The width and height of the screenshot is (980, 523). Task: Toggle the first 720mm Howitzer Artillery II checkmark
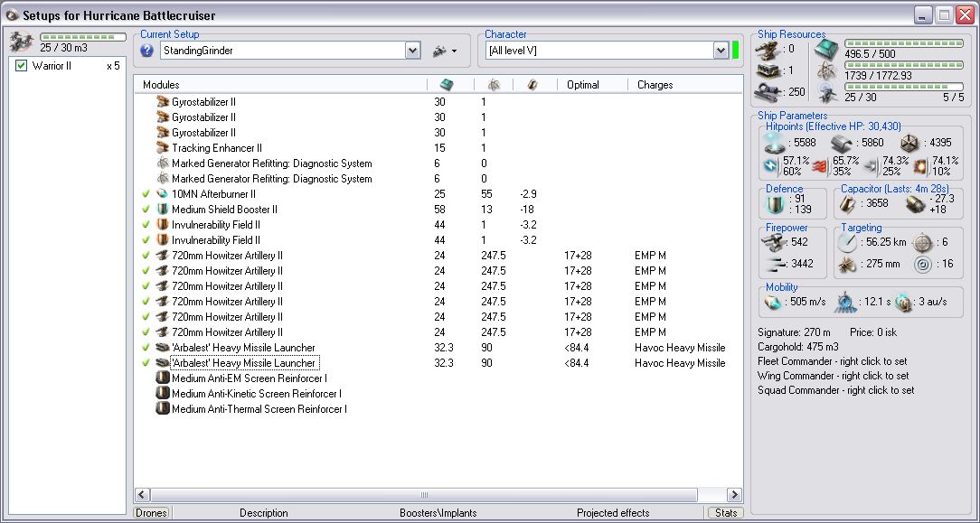click(146, 256)
